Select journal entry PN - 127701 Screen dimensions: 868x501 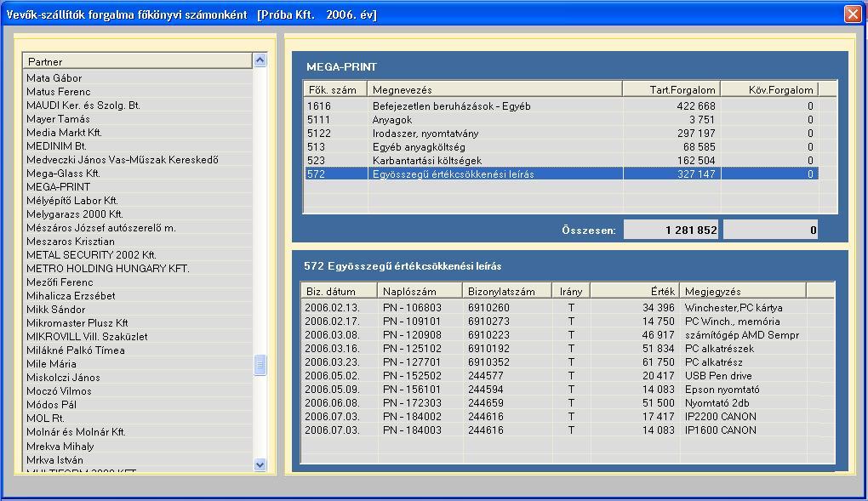click(554, 362)
